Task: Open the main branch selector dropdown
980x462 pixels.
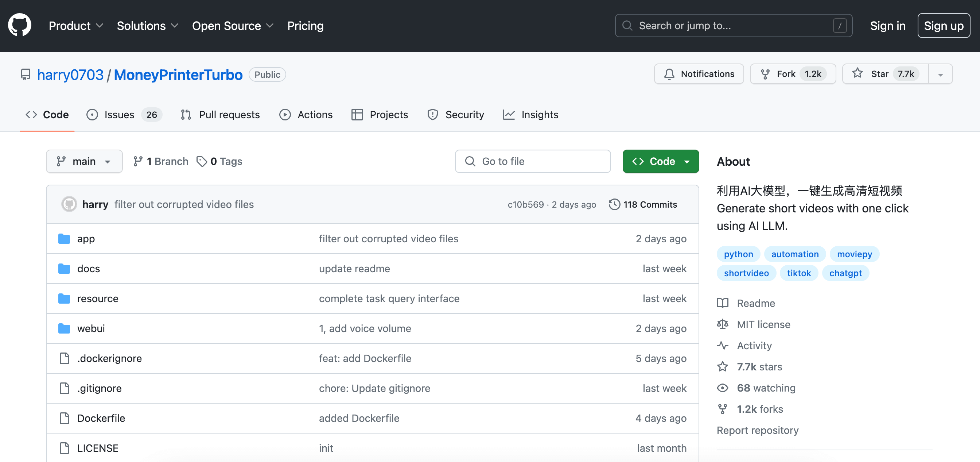Action: (84, 161)
